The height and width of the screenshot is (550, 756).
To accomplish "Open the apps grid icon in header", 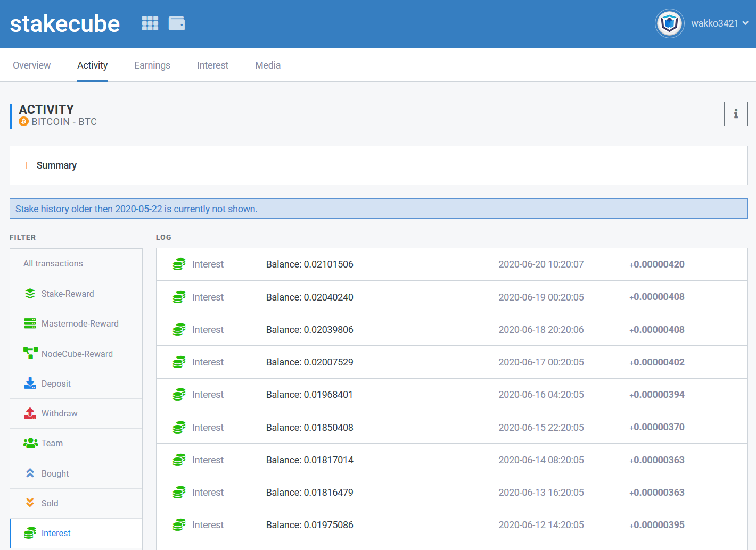I will point(150,23).
